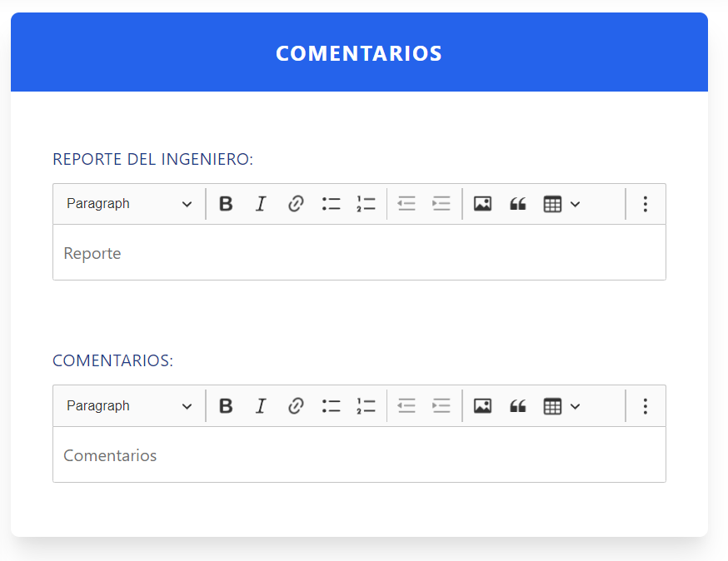The image size is (728, 561).
Task: Create numbered list in the Reporte editor
Action: (x=366, y=204)
